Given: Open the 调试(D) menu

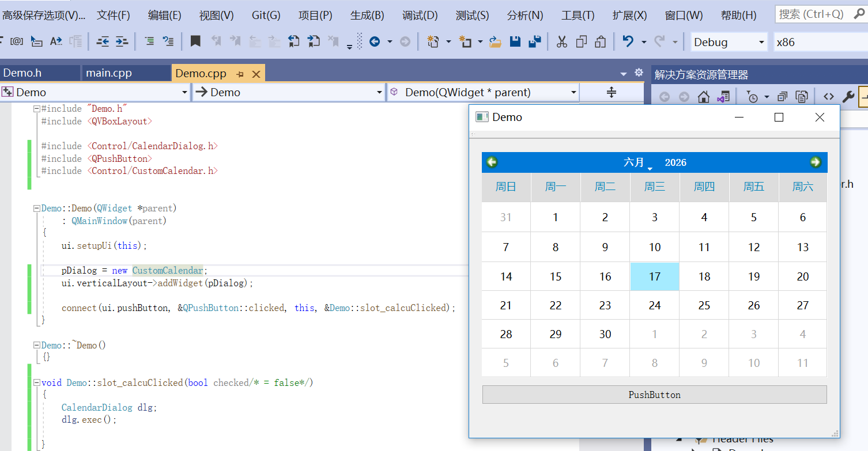Looking at the screenshot, I should [x=420, y=15].
